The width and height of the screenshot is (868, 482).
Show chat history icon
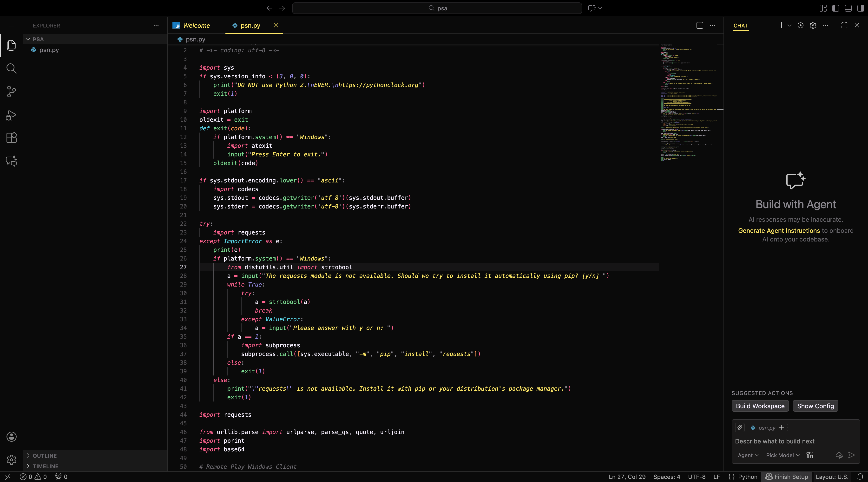tap(801, 25)
